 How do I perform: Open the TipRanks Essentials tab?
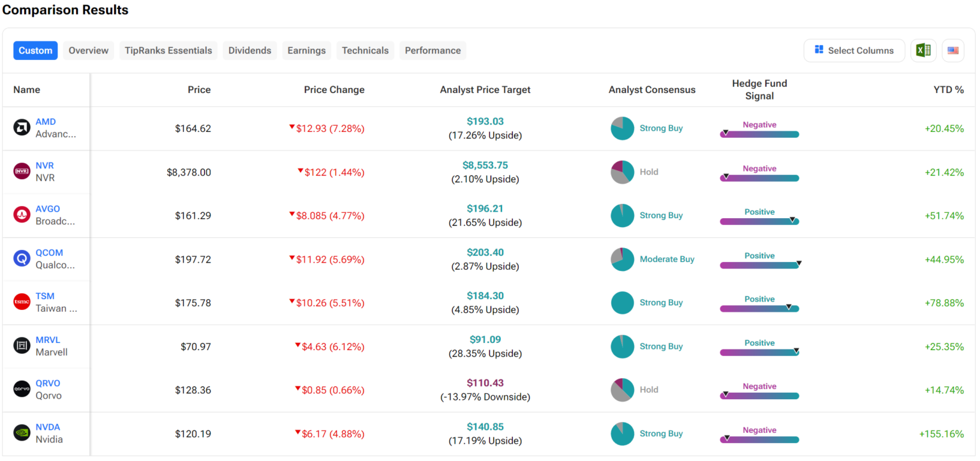(x=168, y=50)
